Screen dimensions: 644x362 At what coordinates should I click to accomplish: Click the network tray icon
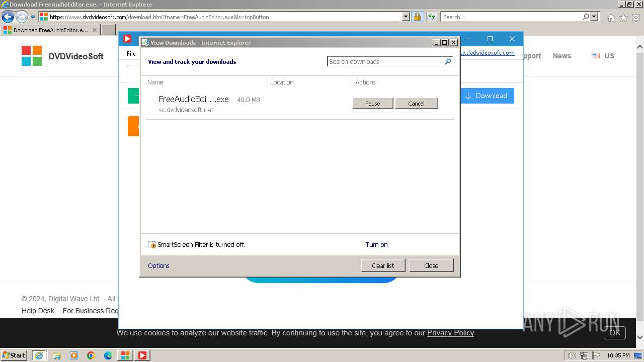click(x=584, y=355)
